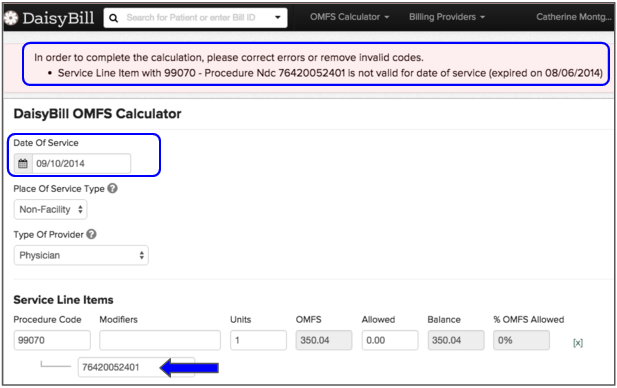This screenshot has height=388, width=617.
Task: Expand the search bar dropdown arrow
Action: (278, 18)
